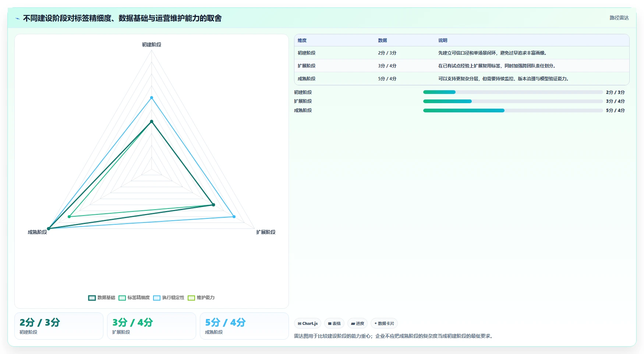Click the light blue data point on 初建阶段 axis
Image resolution: width=644 pixels, height=354 pixels.
(x=152, y=98)
